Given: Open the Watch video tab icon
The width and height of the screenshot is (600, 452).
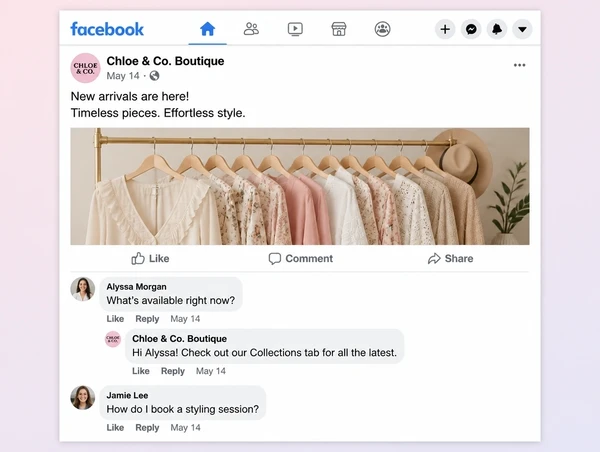Looking at the screenshot, I should [295, 29].
